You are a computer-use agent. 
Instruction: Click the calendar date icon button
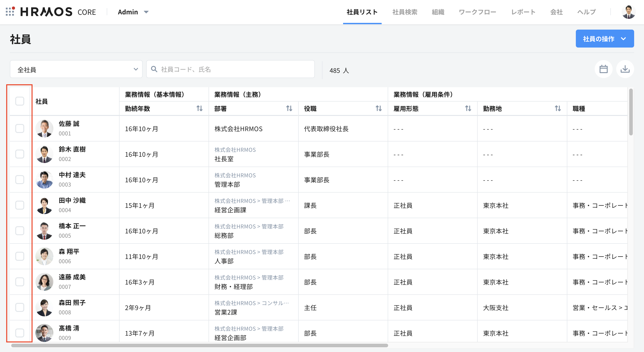(x=603, y=69)
